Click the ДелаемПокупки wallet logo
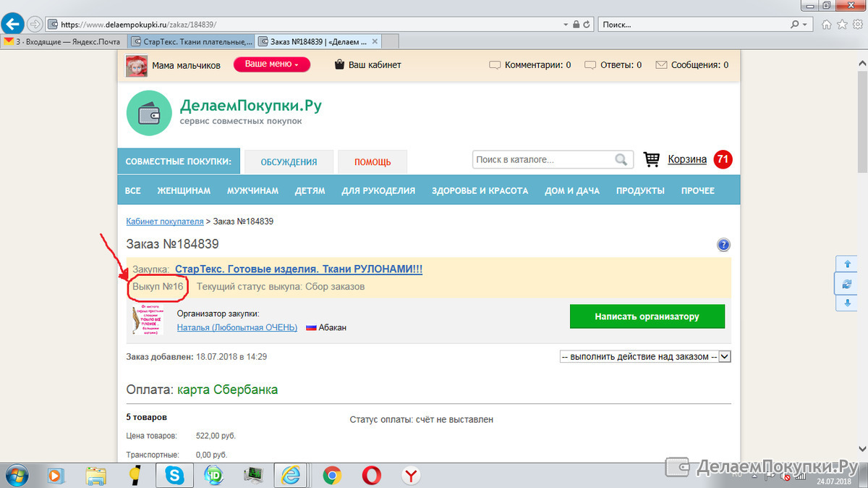 148,113
